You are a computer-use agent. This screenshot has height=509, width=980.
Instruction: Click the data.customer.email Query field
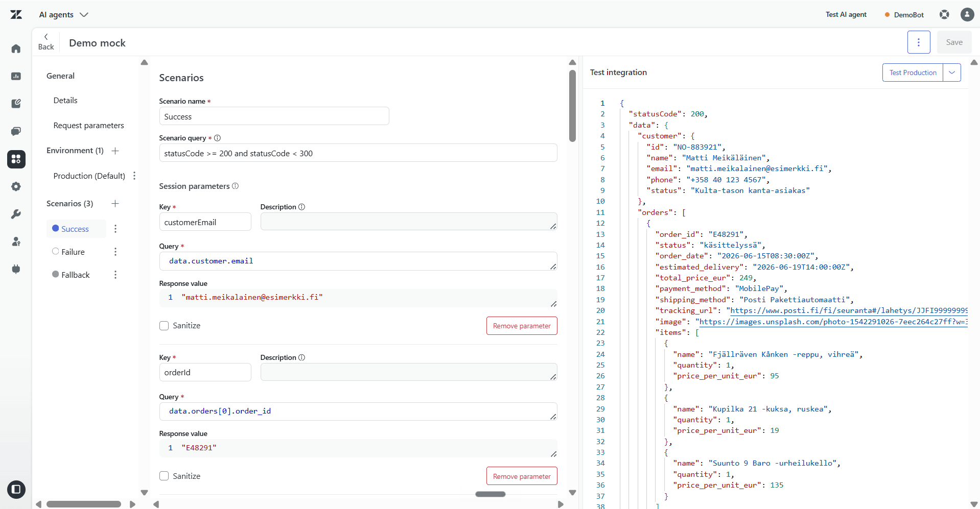tap(358, 261)
